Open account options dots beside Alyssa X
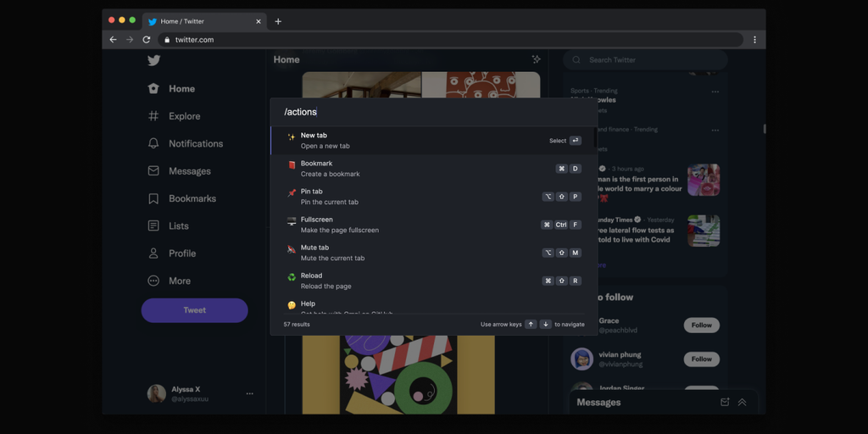 pyautogui.click(x=250, y=393)
